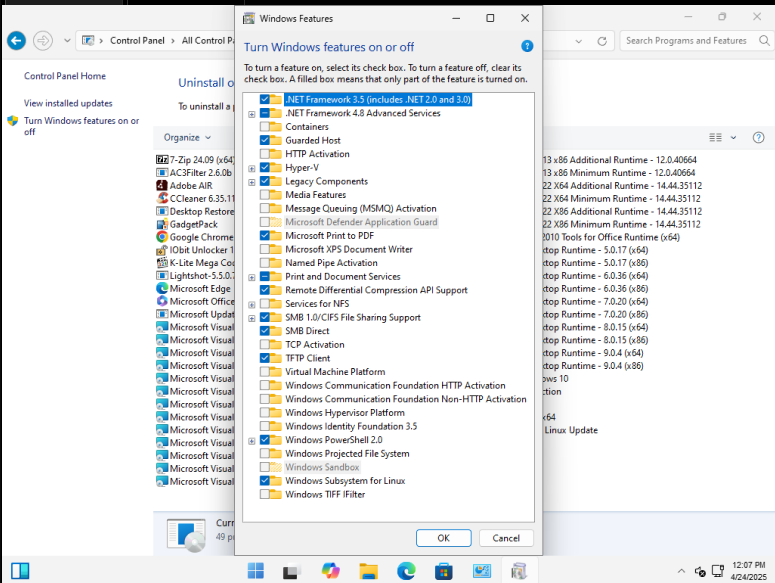
Task: Select the HTTP Activation feature row
Action: (x=317, y=154)
